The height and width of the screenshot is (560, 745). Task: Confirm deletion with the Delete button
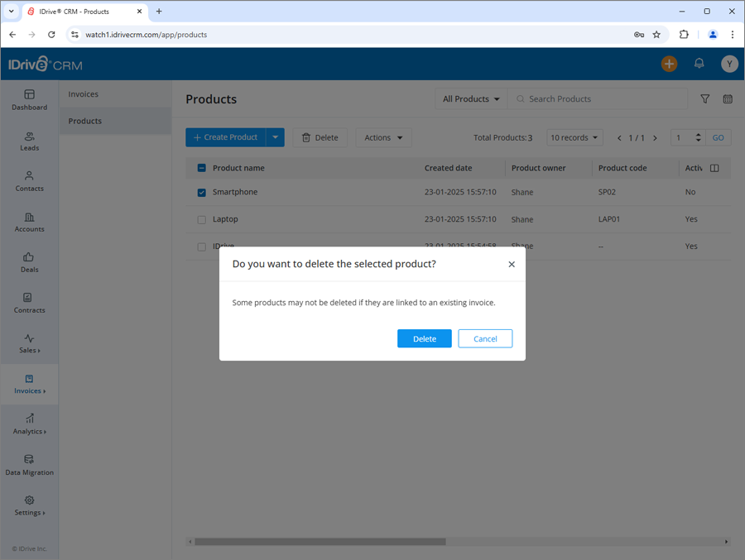coord(424,338)
